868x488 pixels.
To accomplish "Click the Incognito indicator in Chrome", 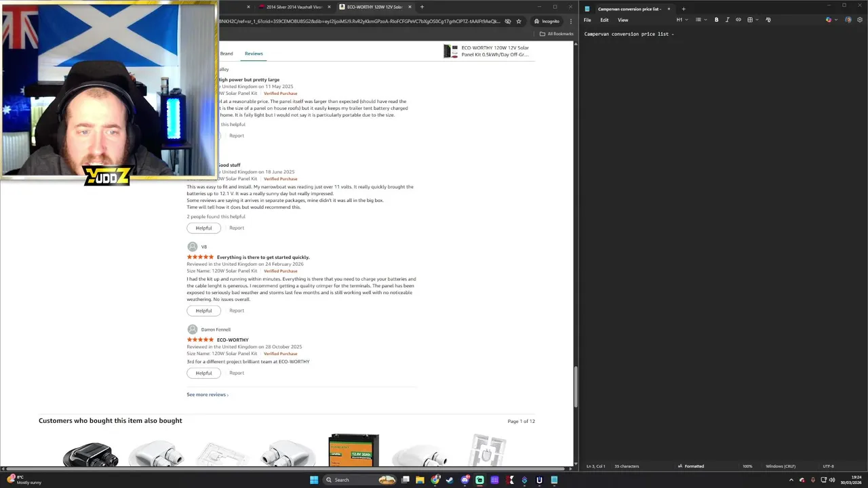I will coord(547,21).
